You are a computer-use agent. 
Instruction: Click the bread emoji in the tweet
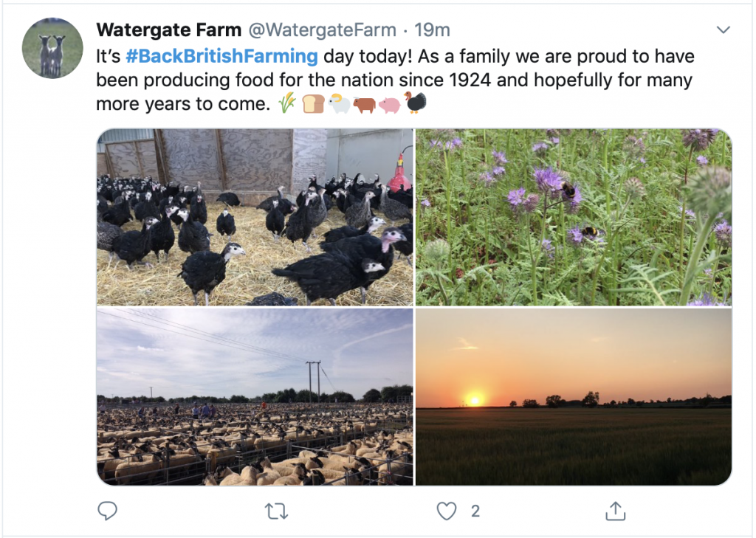[x=313, y=104]
